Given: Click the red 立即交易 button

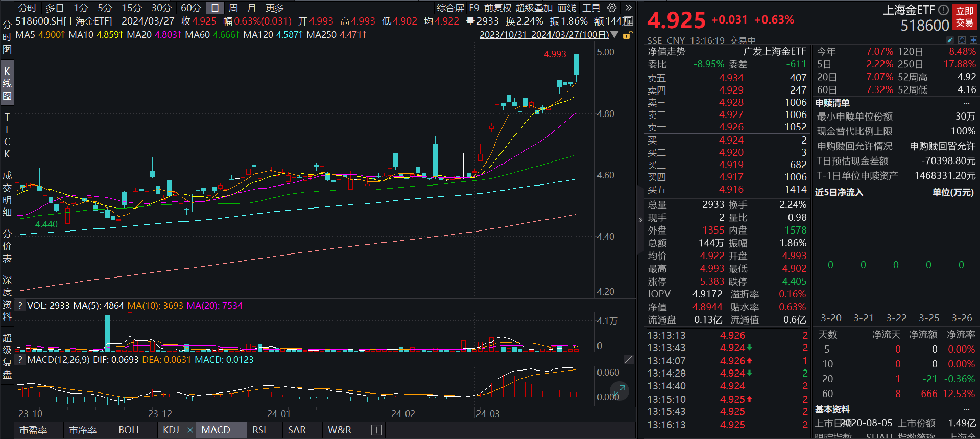Looking at the screenshot, I should click(965, 17).
